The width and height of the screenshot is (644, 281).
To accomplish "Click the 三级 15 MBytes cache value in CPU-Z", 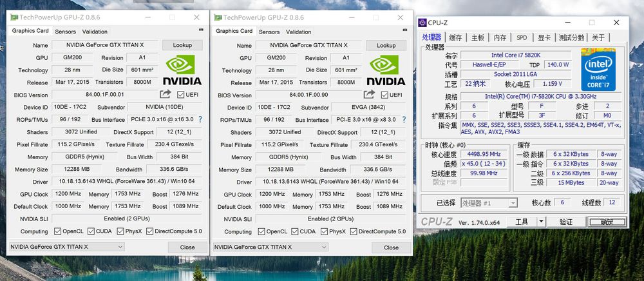I will (x=571, y=183).
